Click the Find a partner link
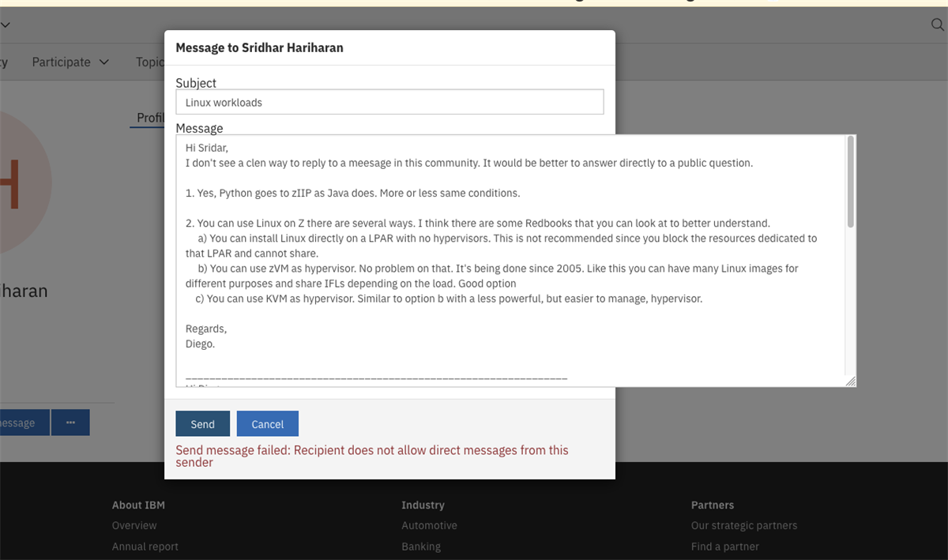Screen dimensions: 948x560 click(x=725, y=547)
